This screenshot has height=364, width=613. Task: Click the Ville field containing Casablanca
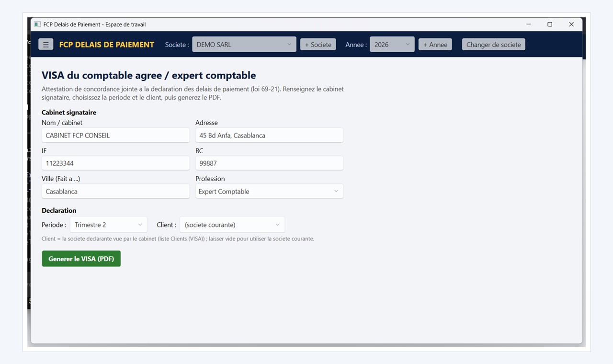(x=115, y=191)
